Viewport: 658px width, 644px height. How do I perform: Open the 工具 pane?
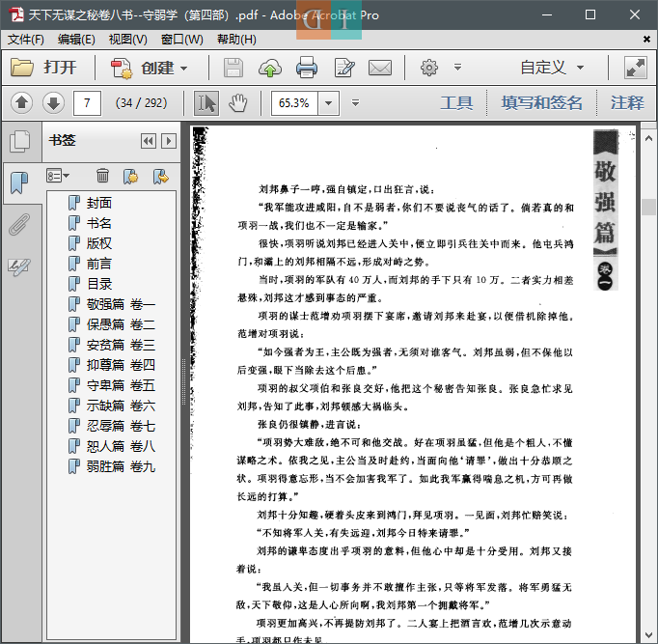[456, 103]
